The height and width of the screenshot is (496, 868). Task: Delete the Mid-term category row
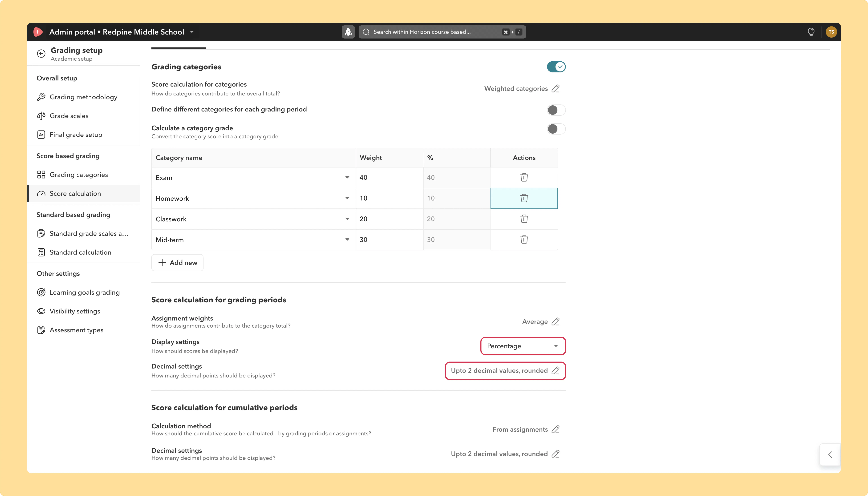pyautogui.click(x=524, y=240)
